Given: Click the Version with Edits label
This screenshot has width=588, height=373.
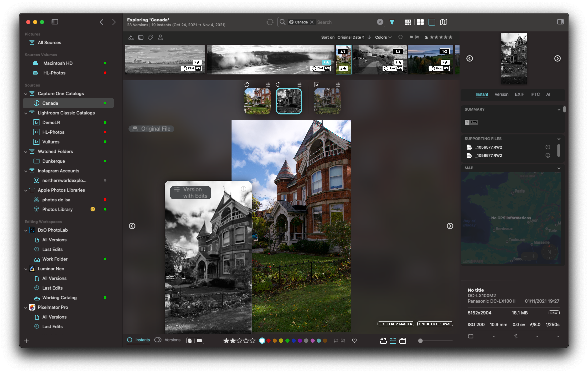Looking at the screenshot, I should 190,193.
